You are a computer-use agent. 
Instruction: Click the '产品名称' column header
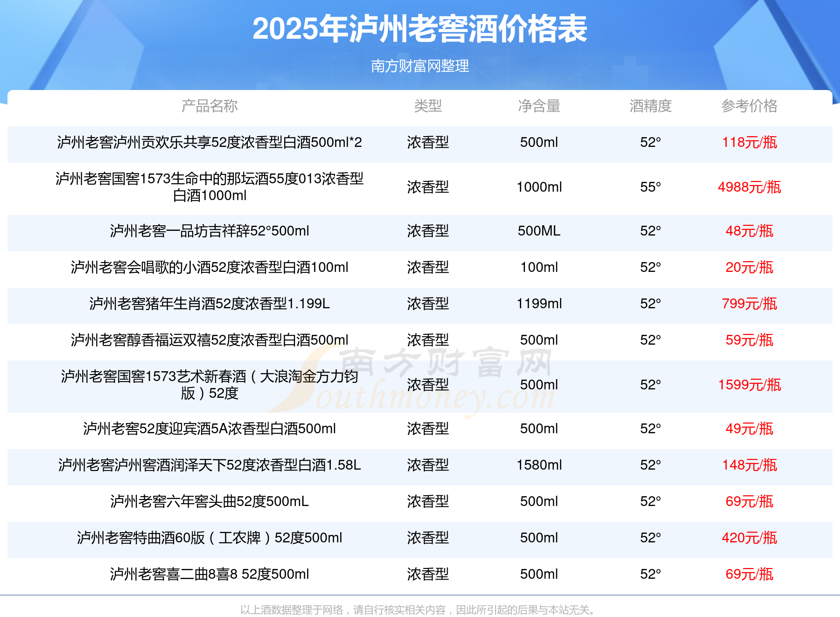click(210, 106)
